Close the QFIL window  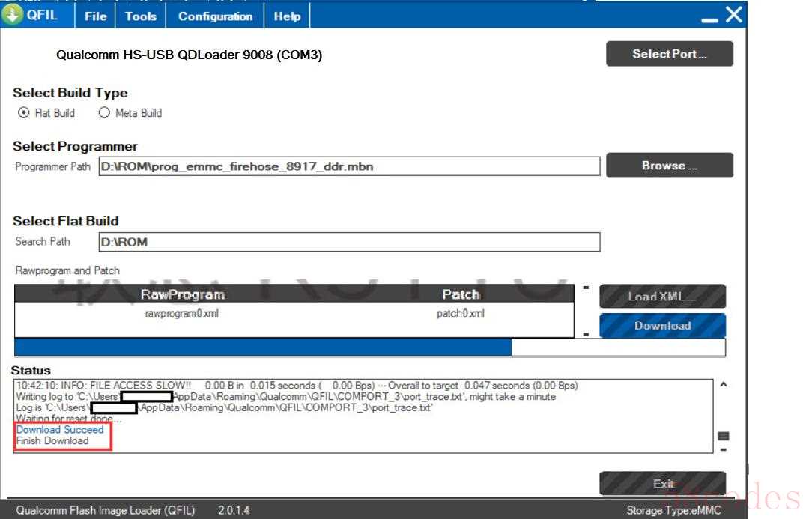[734, 15]
